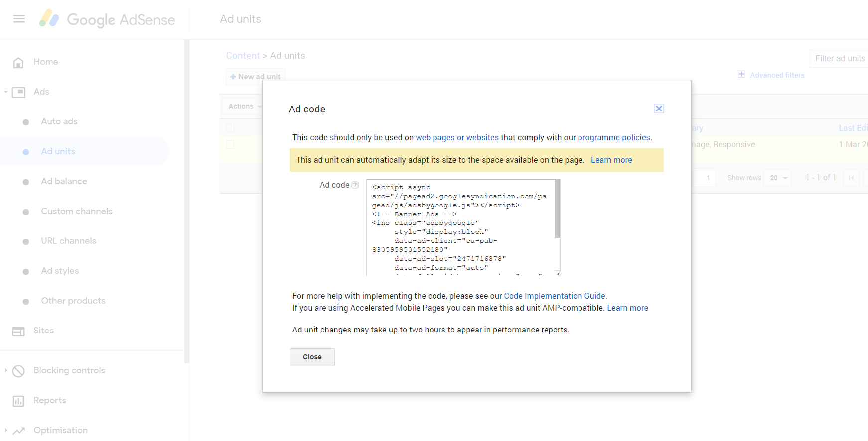The image size is (868, 441).
Task: Click the Last Edited column header
Action: pos(853,128)
